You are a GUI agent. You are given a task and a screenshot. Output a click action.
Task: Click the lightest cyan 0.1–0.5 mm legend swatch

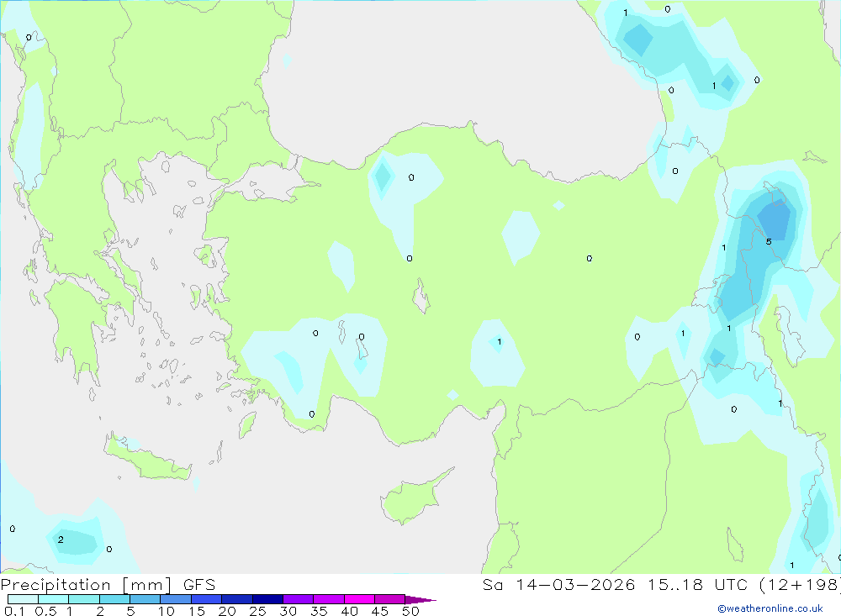coord(23,599)
